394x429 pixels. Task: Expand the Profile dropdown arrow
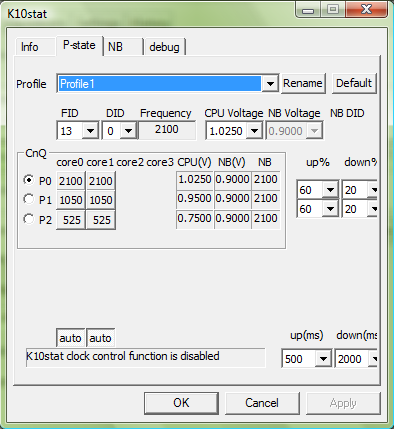(270, 83)
